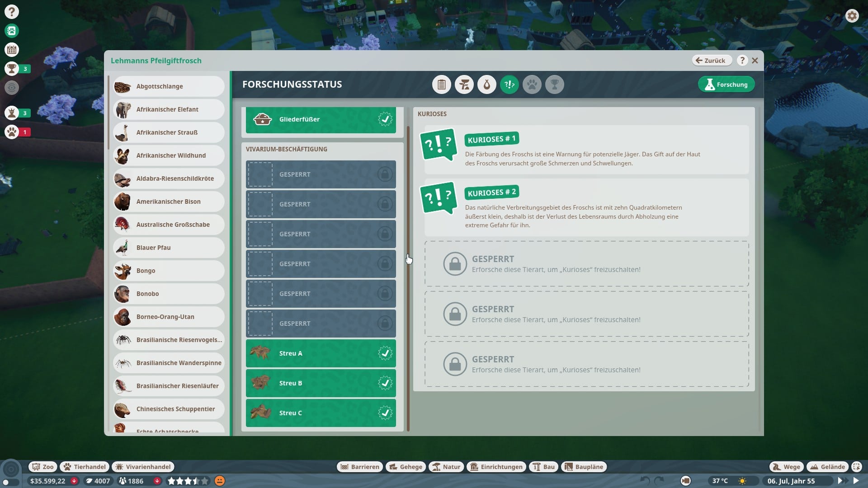Select Afrikanischer Elefant in species list

coord(168,109)
